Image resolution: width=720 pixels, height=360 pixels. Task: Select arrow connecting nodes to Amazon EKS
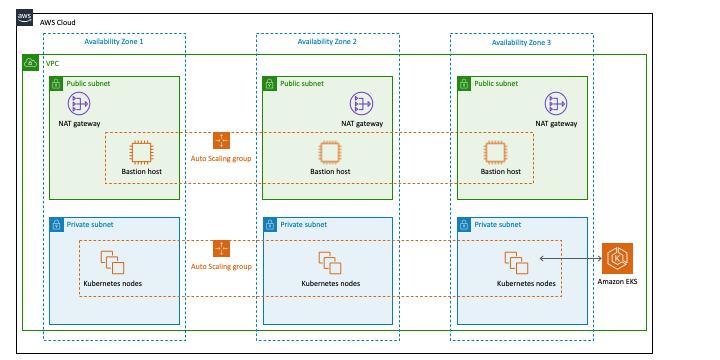570,259
